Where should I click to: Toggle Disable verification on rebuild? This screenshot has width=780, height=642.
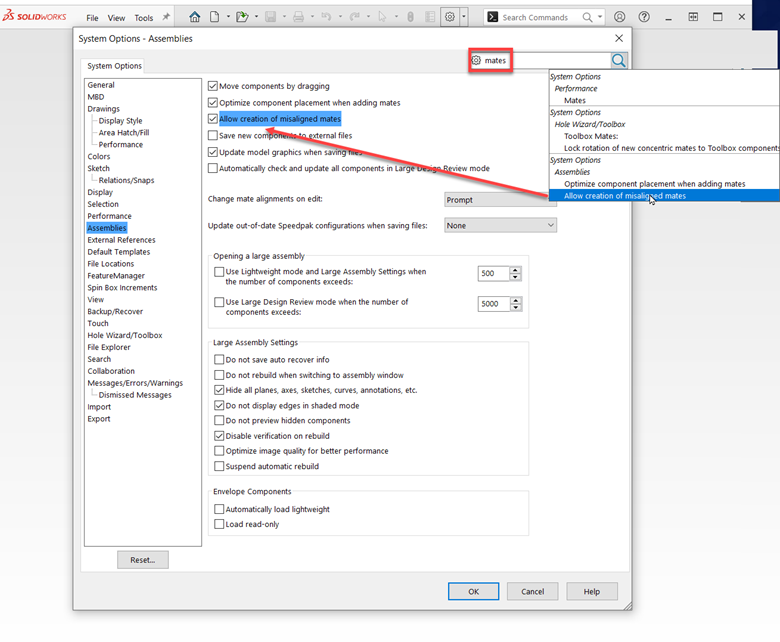pos(219,436)
